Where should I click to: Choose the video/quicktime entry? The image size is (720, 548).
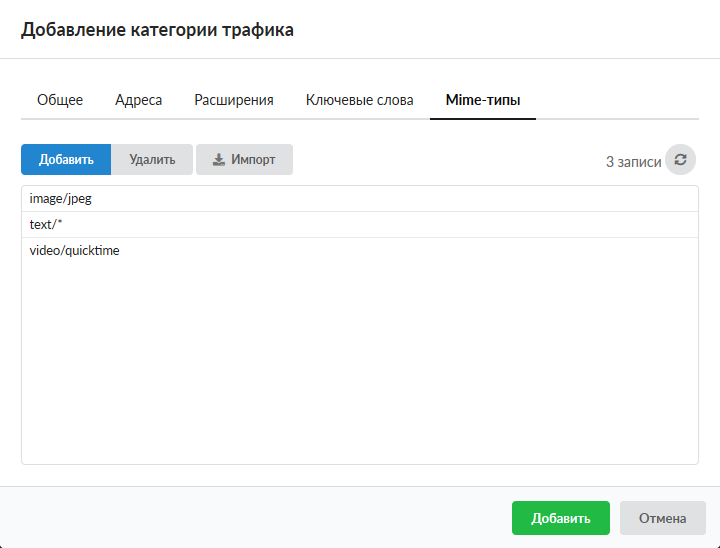(x=74, y=251)
